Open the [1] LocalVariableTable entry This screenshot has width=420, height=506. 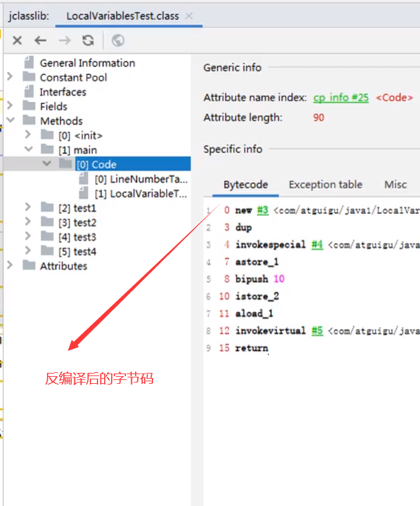click(x=141, y=194)
